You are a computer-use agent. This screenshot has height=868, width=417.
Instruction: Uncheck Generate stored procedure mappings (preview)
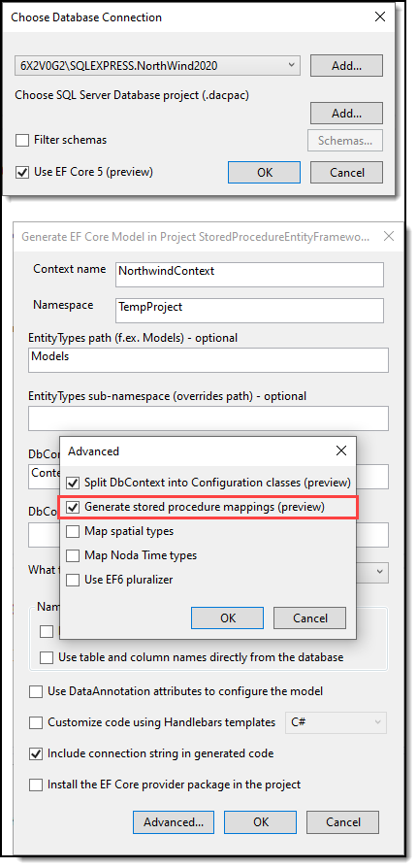tap(73, 507)
